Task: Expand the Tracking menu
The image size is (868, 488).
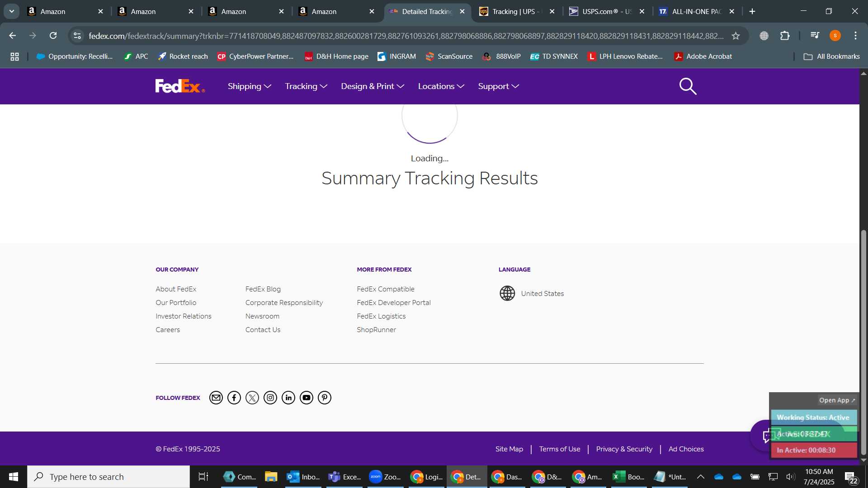Action: click(x=306, y=86)
